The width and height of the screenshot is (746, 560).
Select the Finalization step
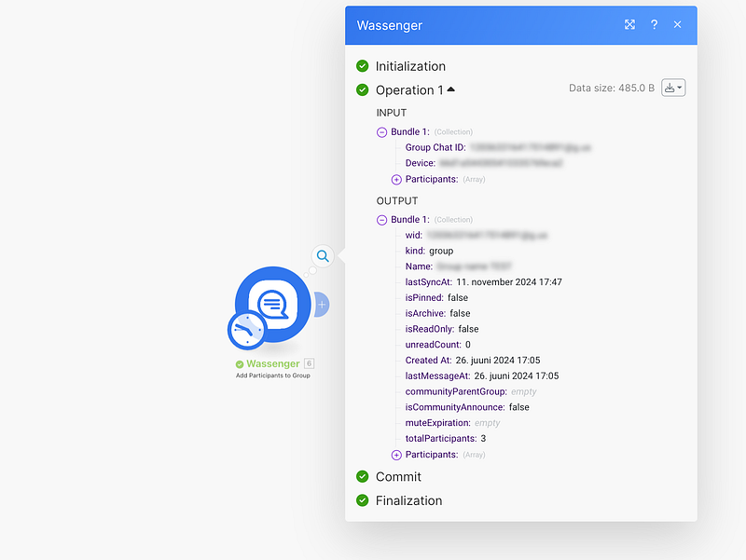pyautogui.click(x=408, y=500)
